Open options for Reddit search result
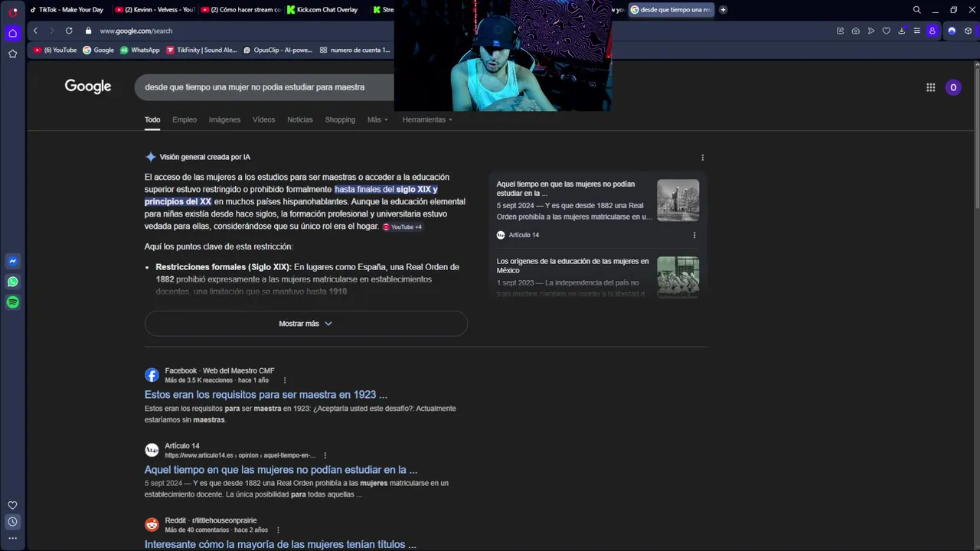The height and width of the screenshot is (551, 980). tap(278, 530)
